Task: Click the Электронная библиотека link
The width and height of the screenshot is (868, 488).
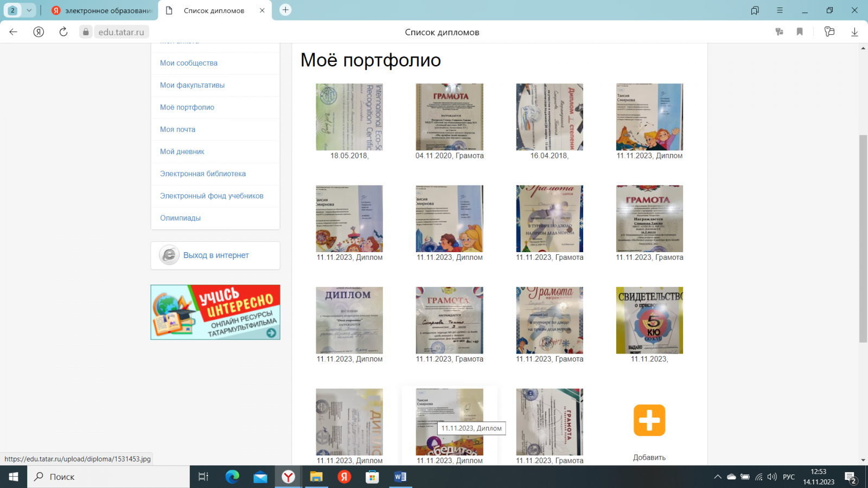Action: [x=203, y=174]
